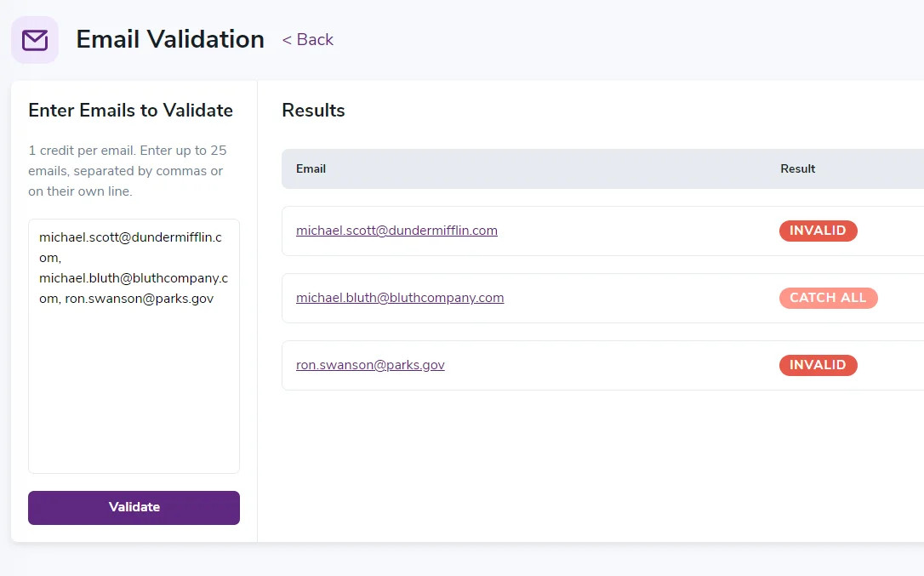Select the Results section heading
Viewport: 924px width, 576px height.
312,110
